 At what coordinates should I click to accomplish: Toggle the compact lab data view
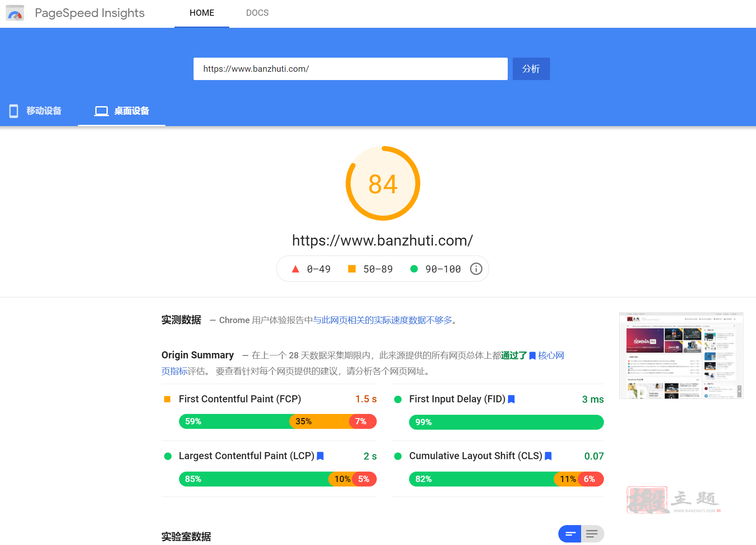tap(570, 534)
